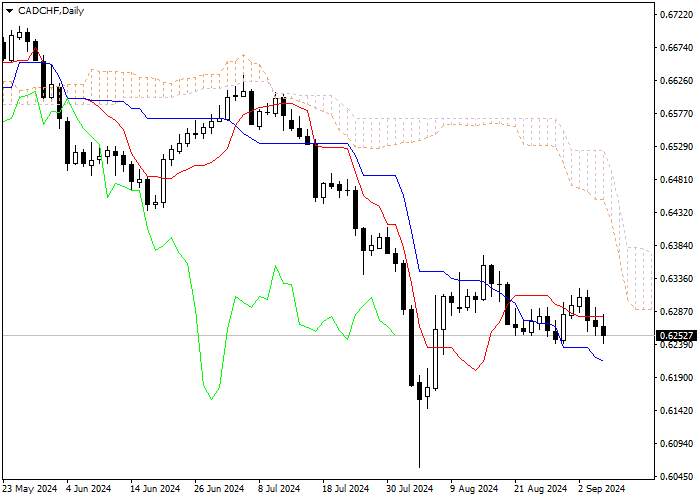700x500 pixels.
Task: Click the 14 Jun 2024 date label
Action: click(155, 489)
